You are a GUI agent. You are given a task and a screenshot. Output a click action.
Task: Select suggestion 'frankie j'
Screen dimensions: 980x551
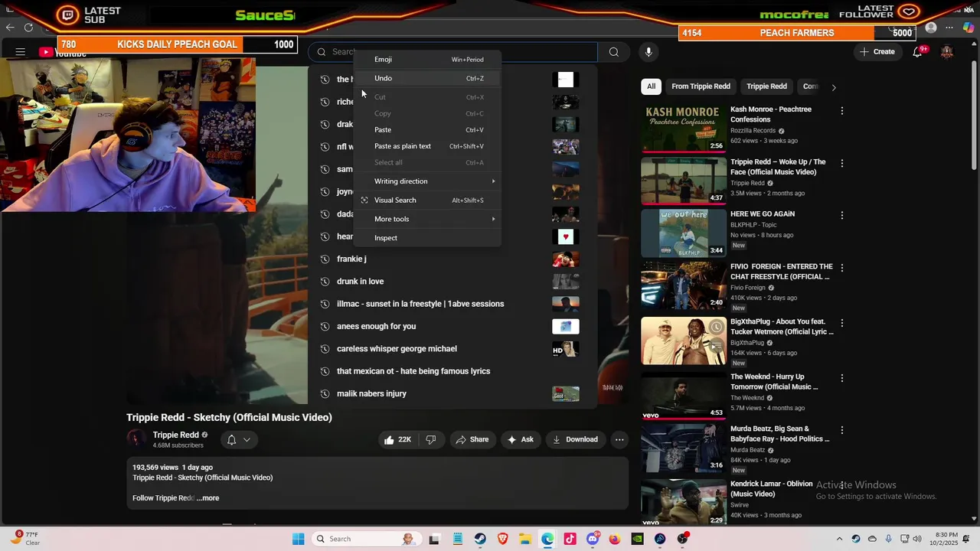[452, 259]
